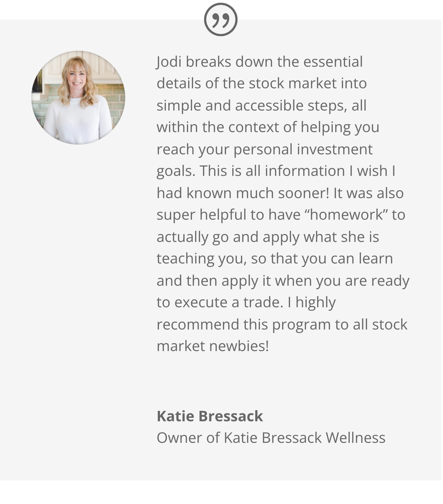Click the last line "market newbies!"

pyautogui.click(x=212, y=346)
